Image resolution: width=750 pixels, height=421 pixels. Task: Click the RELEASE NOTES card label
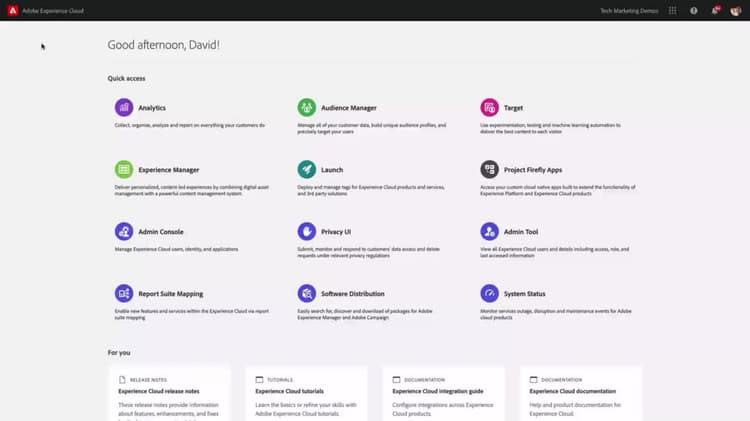pyautogui.click(x=148, y=380)
